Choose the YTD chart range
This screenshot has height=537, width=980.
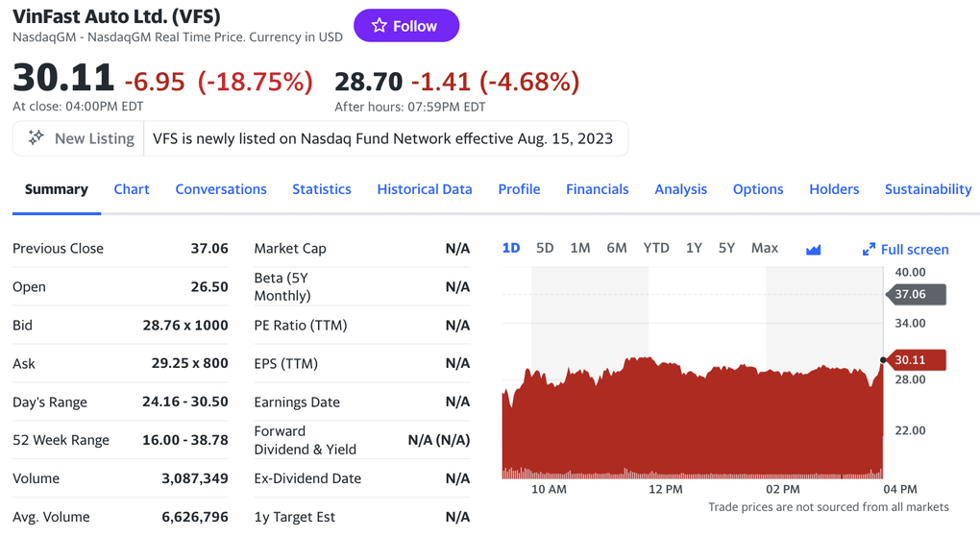point(656,248)
